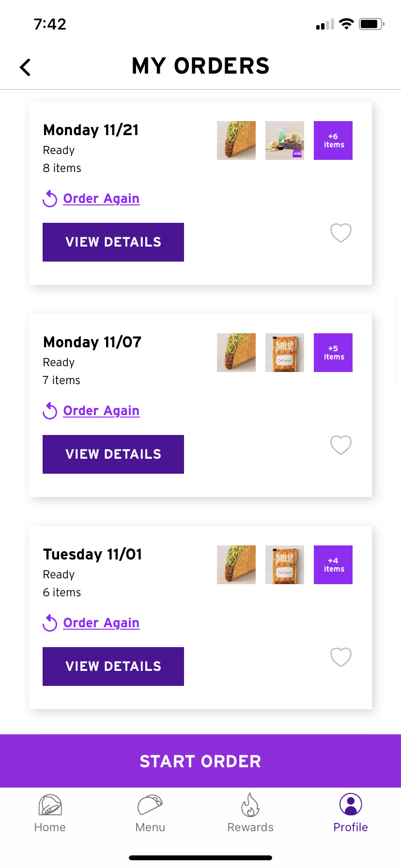The image size is (401, 868).
Task: Click Order Again for Tuesday 11/01
Action: (101, 623)
